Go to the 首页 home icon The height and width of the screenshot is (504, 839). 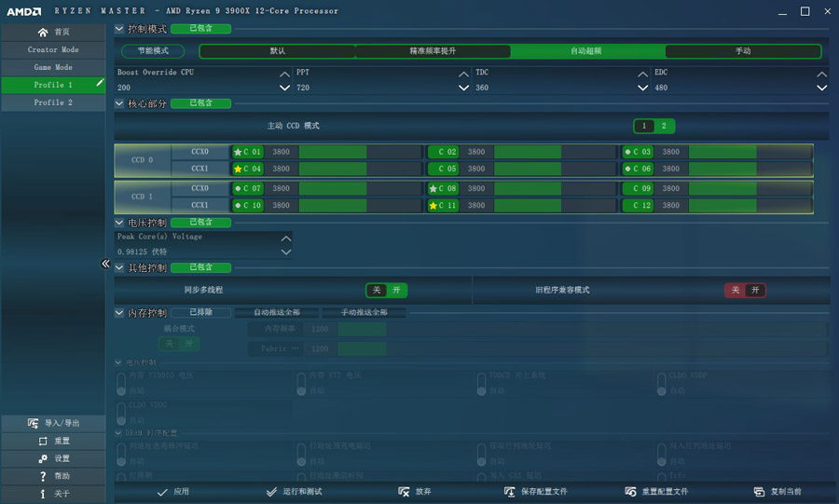(43, 32)
